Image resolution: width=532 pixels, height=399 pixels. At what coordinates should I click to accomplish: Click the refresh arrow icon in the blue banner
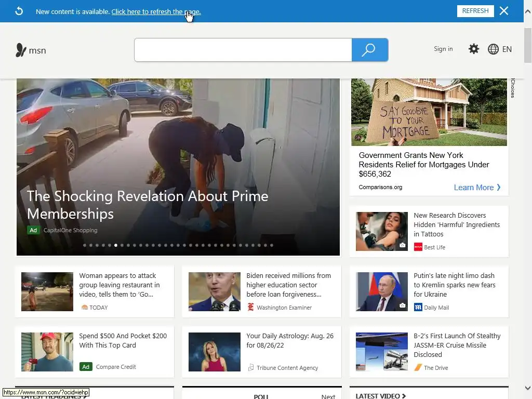click(x=19, y=11)
